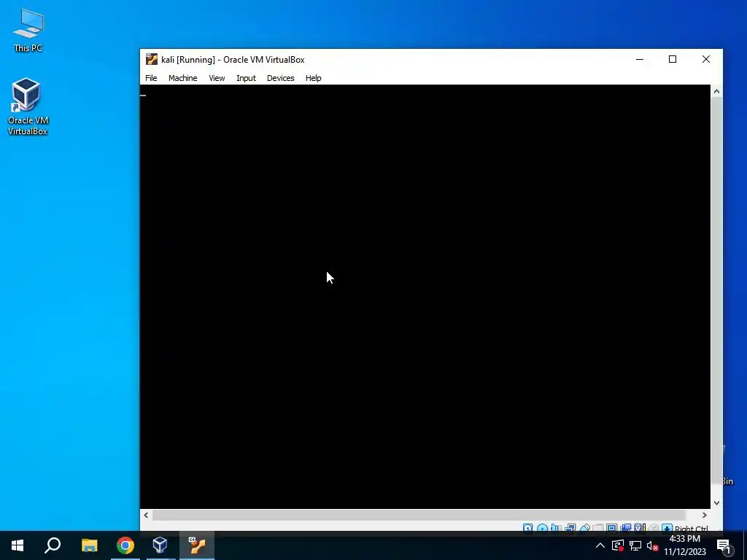The height and width of the screenshot is (560, 747).
Task: Click the VirtualBox window title bar icon
Action: 152,59
